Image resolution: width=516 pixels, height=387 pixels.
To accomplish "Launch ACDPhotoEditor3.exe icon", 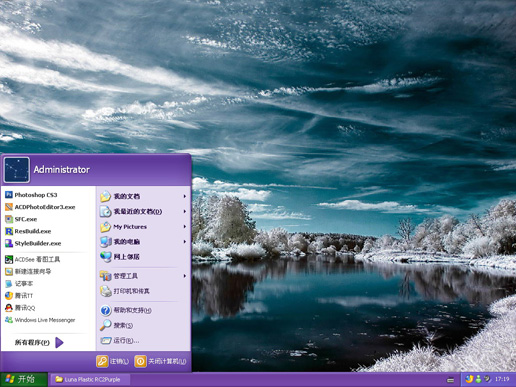I will click(x=9, y=207).
